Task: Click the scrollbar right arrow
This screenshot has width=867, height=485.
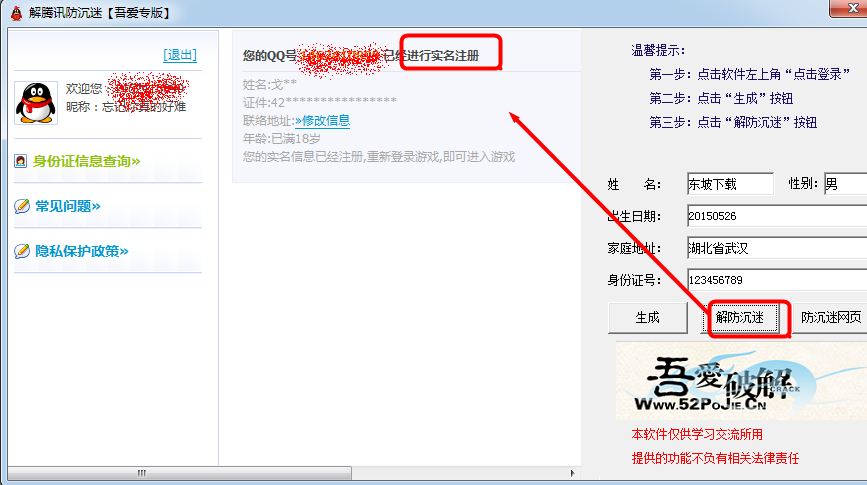Action: (572, 473)
